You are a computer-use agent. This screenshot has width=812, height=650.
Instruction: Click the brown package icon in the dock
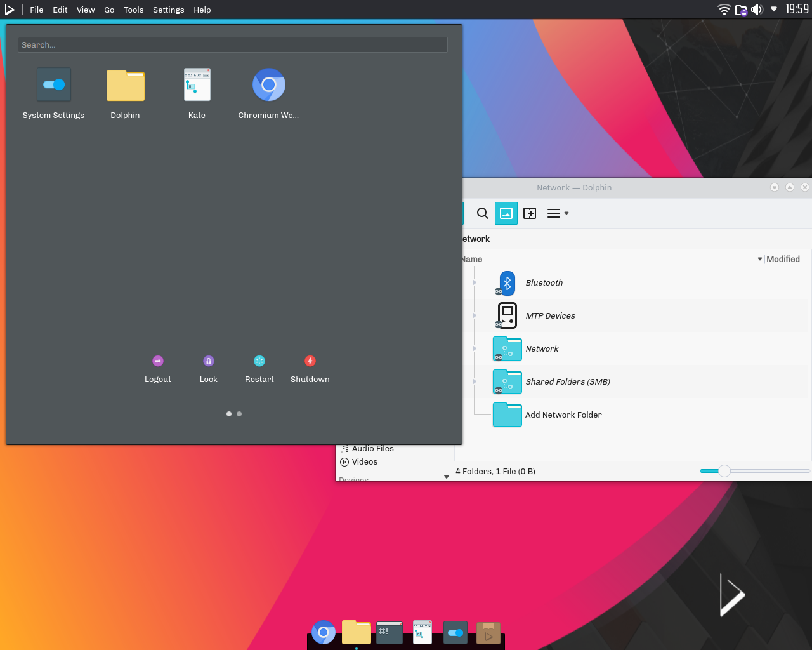tap(488, 633)
